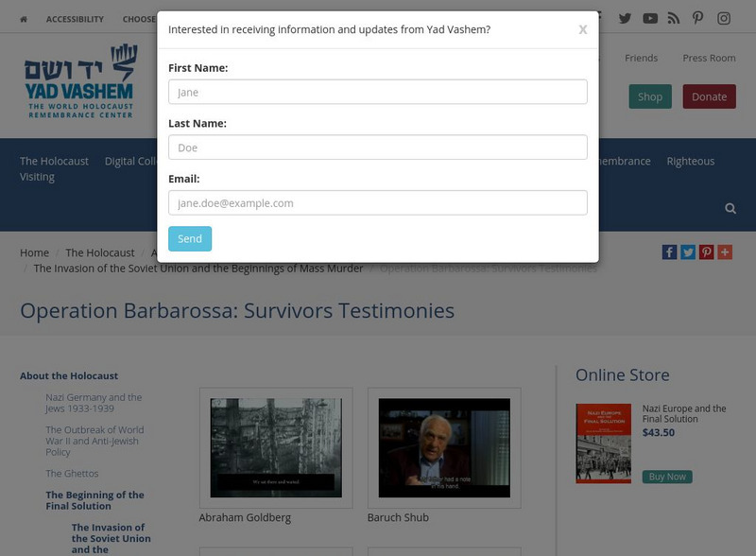Open Baruch Shub testimony video thumbnail
Viewport: 756px width, 556px height.
pyautogui.click(x=444, y=448)
